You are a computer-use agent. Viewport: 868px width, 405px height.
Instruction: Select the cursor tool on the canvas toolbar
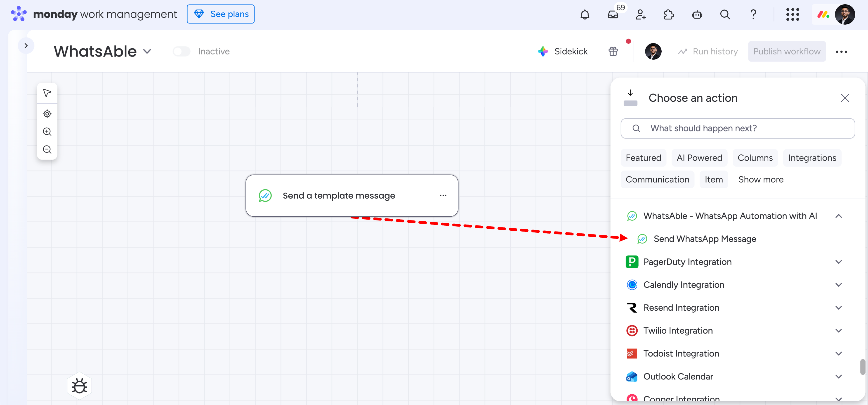click(47, 93)
